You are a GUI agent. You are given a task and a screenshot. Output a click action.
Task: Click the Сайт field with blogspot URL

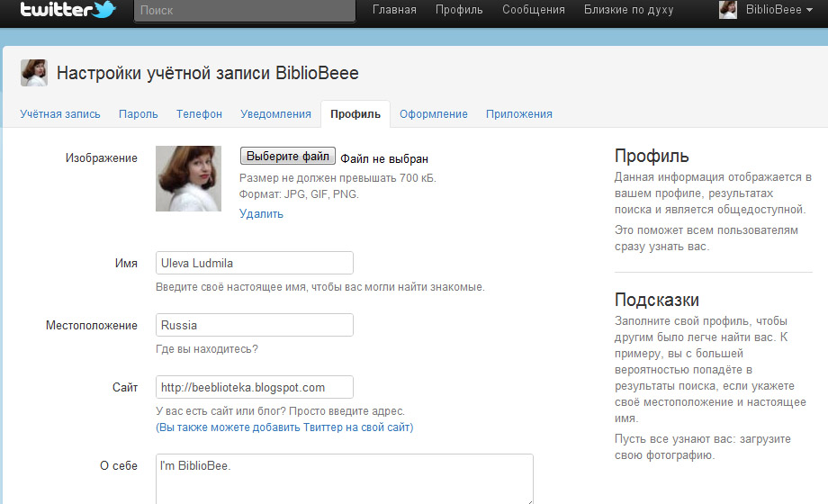255,387
